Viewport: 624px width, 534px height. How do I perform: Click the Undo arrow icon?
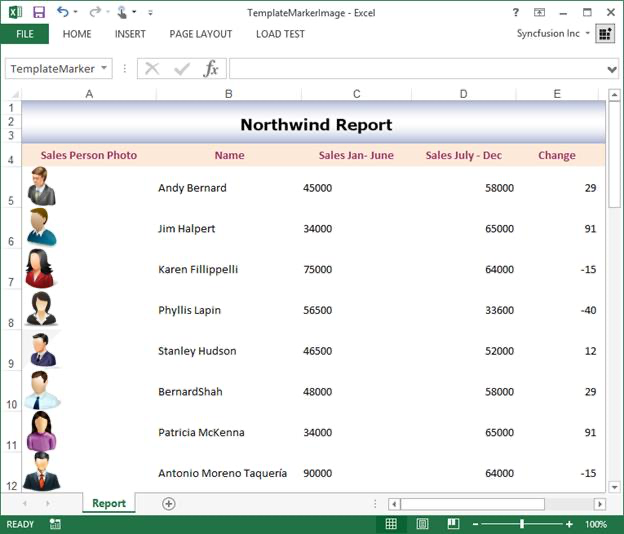coord(62,12)
